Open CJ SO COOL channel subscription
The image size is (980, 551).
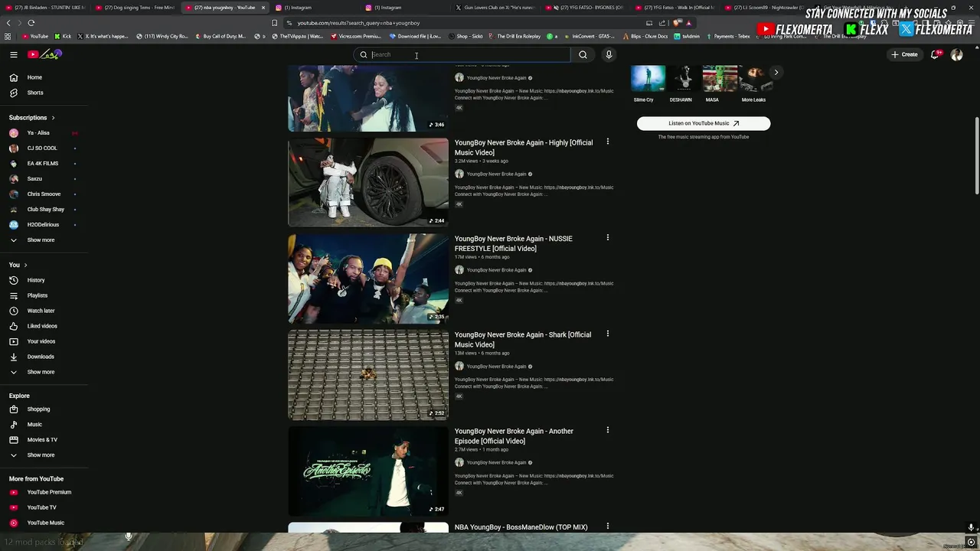tap(44, 148)
